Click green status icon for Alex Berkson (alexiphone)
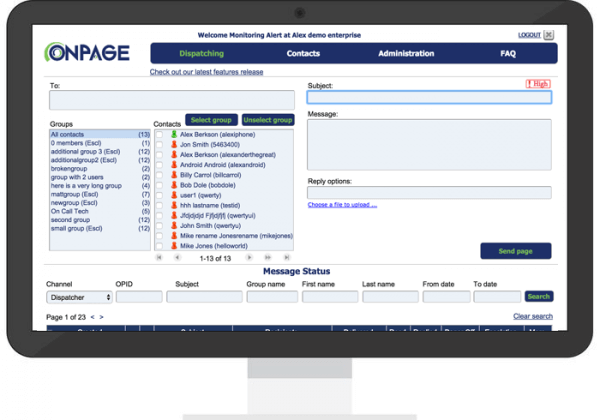 (174, 134)
